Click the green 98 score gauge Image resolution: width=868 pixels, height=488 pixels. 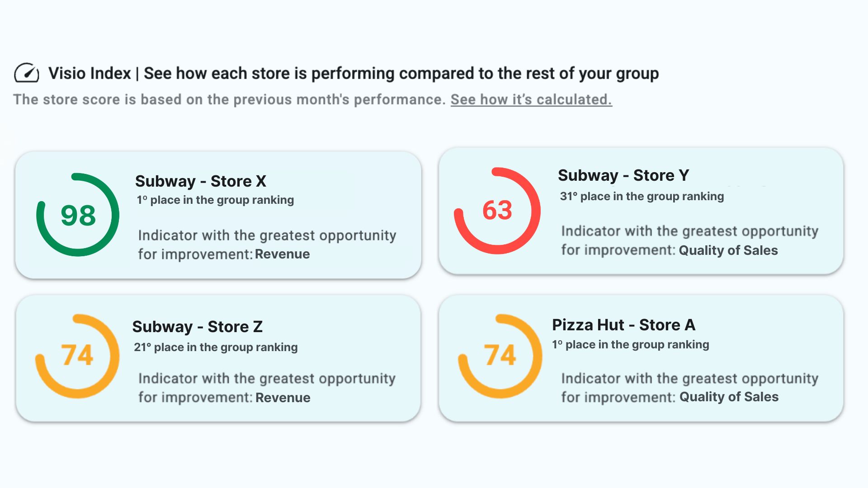[x=78, y=215]
